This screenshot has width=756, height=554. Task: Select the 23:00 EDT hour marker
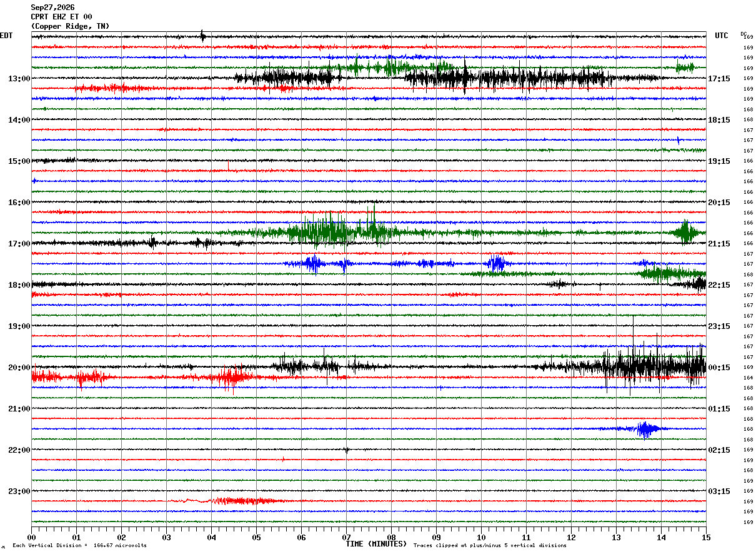tap(19, 491)
